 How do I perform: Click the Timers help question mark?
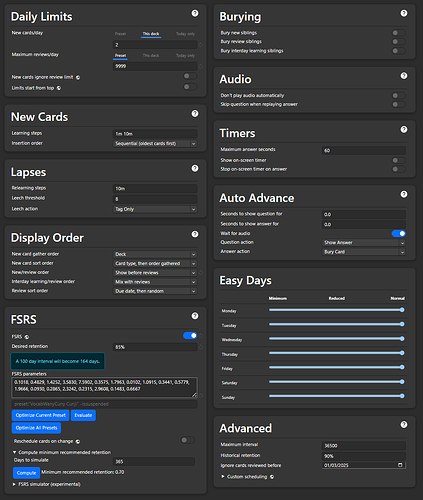pyautogui.click(x=404, y=129)
